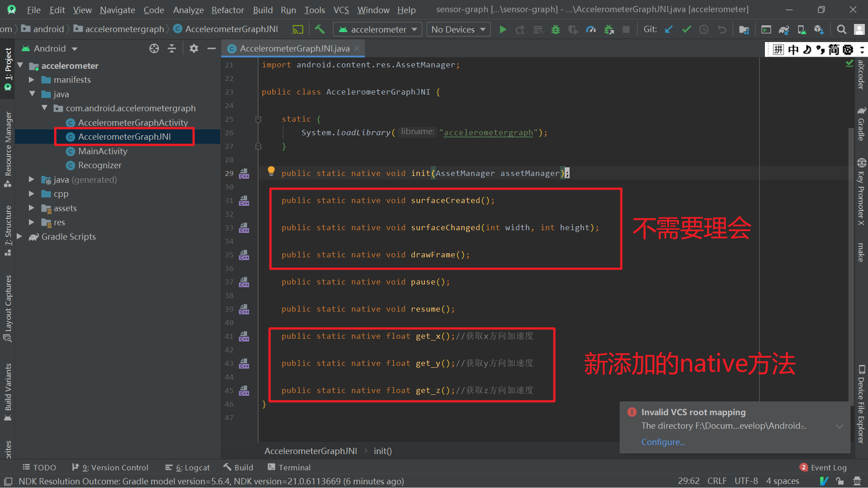
Task: Click the Git rollback arrow icon
Action: point(722,29)
